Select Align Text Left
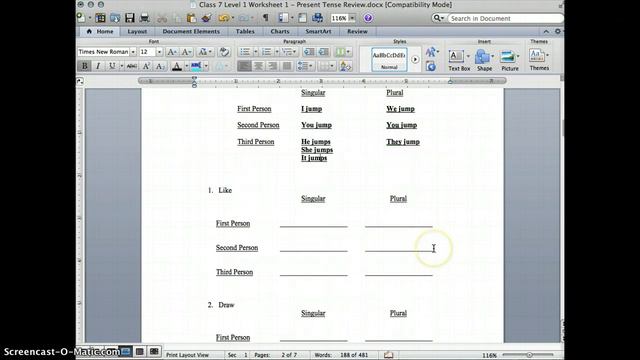Viewport: 640px width, 360px height. (244, 66)
